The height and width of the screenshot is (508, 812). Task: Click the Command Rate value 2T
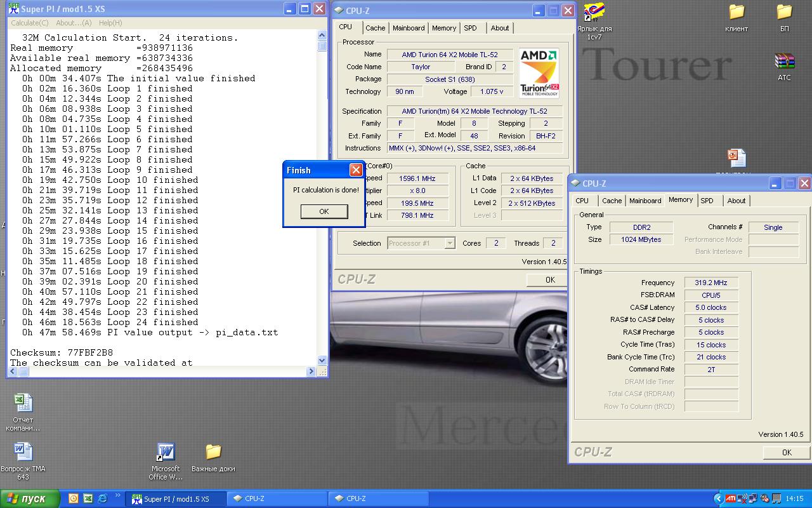pyautogui.click(x=711, y=369)
